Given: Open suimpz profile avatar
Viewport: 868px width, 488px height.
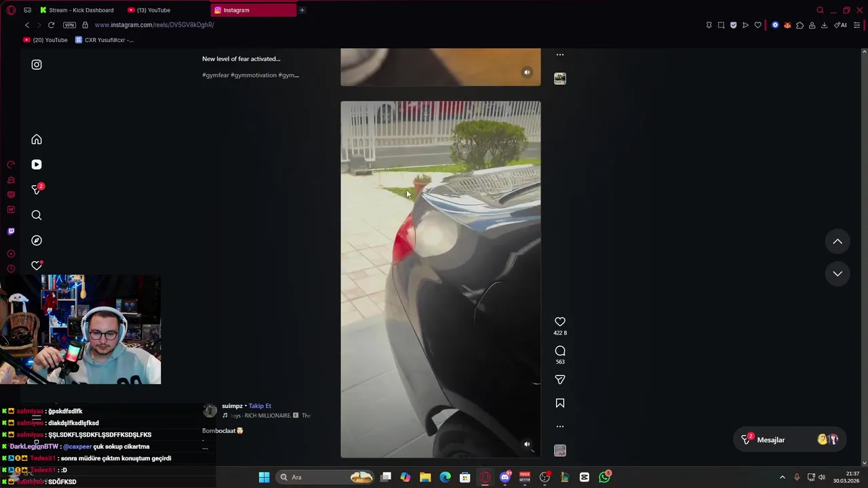Looking at the screenshot, I should point(210,410).
